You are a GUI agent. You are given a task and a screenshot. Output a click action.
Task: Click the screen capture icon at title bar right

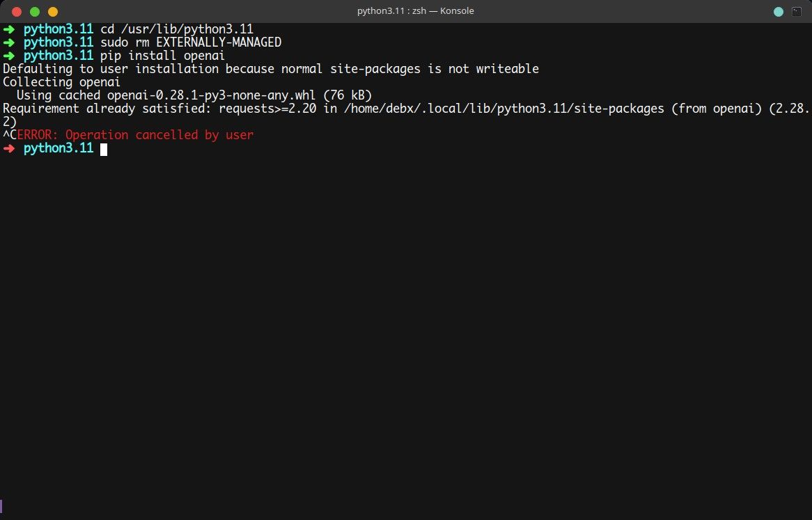(795, 10)
